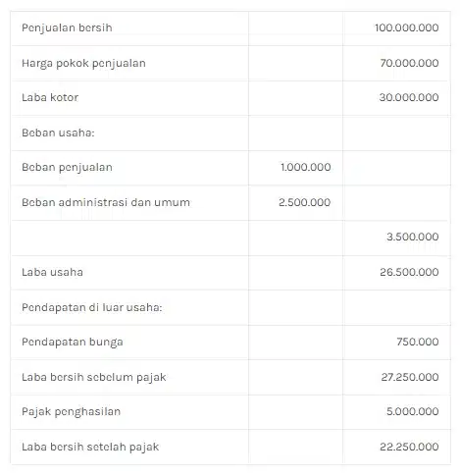Click the Harga pokok penjualan row label
460x476 pixels.
click(x=83, y=64)
